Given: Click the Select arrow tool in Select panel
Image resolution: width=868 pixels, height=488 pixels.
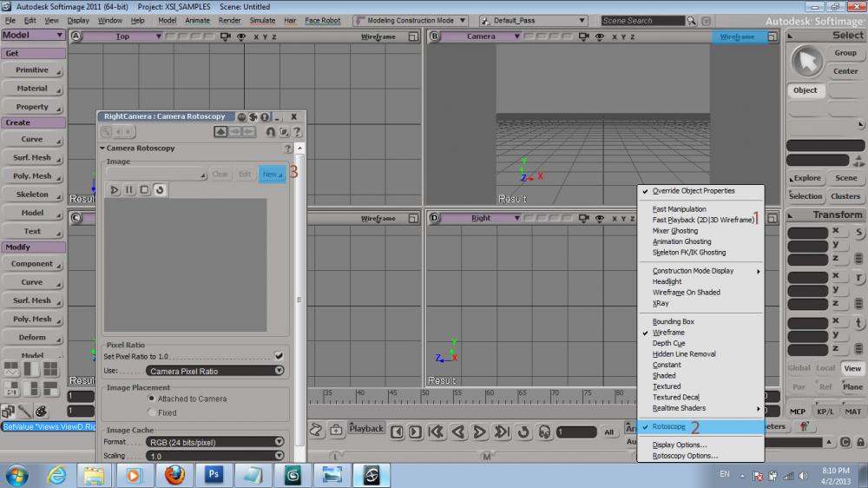Looking at the screenshot, I should 808,63.
